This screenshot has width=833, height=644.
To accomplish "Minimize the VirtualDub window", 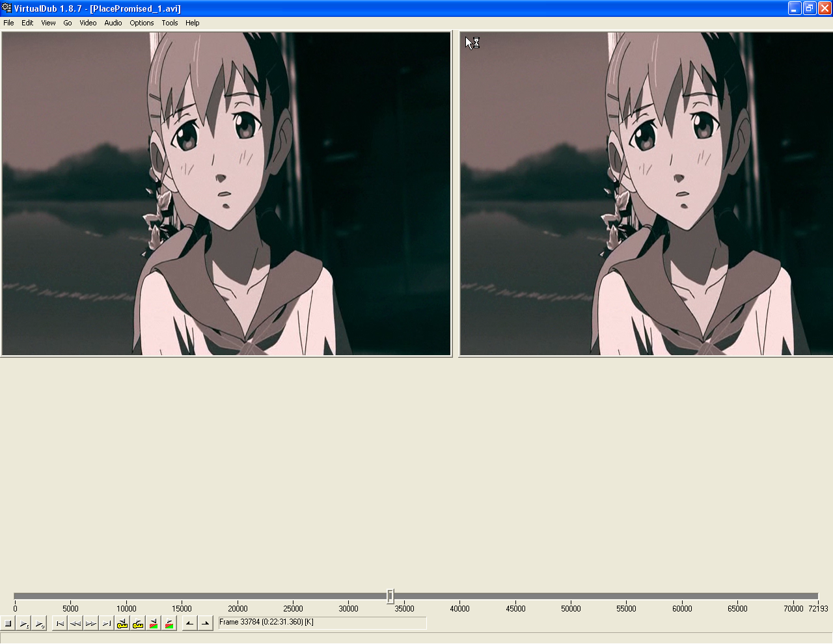I will (795, 8).
